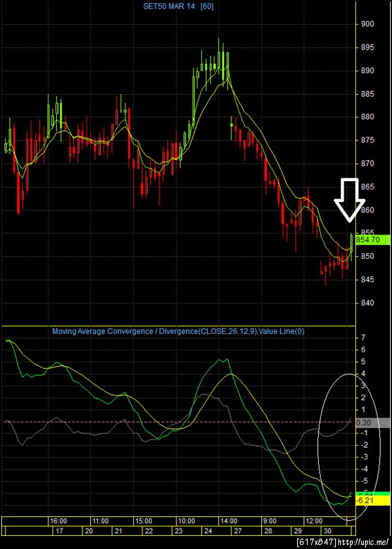Pick date 22 on the date axis
This screenshot has height=549, width=392.
click(149, 531)
